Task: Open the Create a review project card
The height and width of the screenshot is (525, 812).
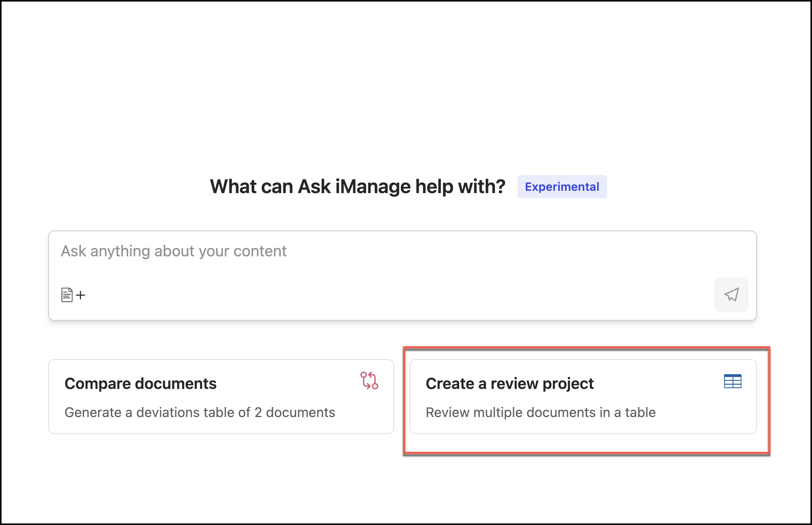Action: (x=582, y=397)
